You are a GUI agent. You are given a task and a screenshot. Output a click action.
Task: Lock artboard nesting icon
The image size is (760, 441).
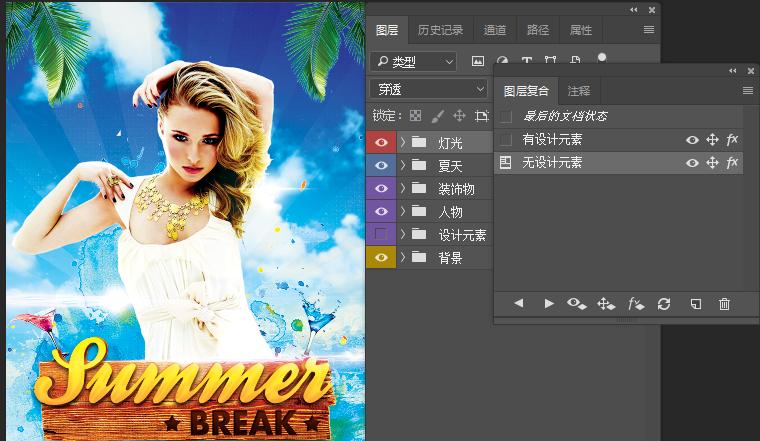click(x=481, y=115)
